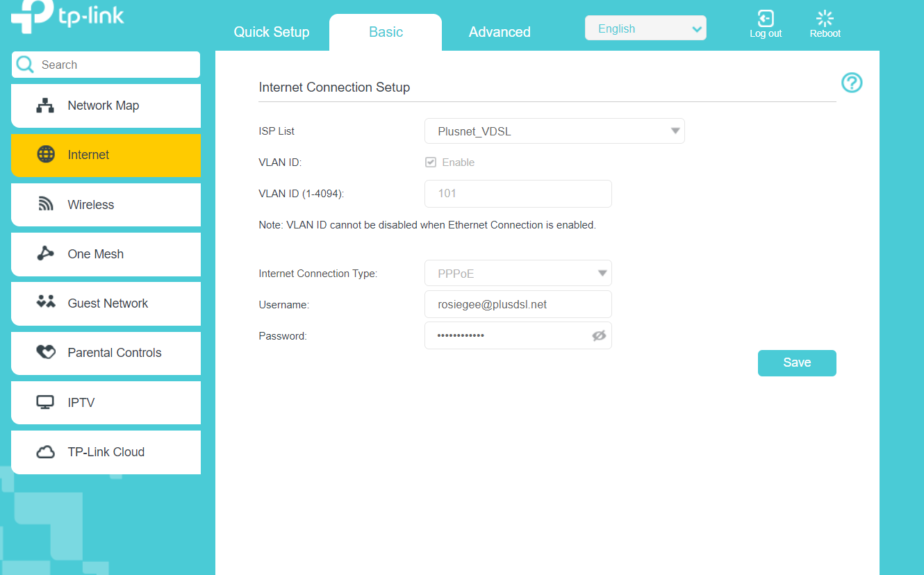Click the Wireless signal icon
Viewport: 924px width, 575px height.
click(45, 204)
